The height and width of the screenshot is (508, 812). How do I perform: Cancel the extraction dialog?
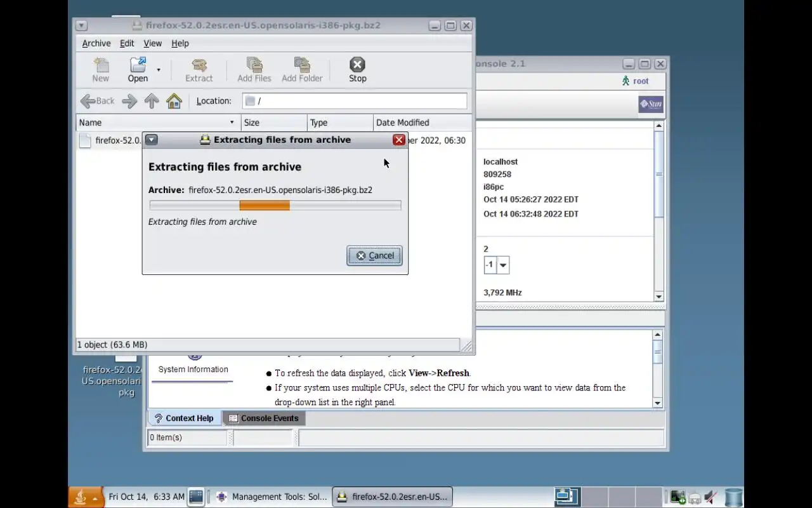point(374,256)
